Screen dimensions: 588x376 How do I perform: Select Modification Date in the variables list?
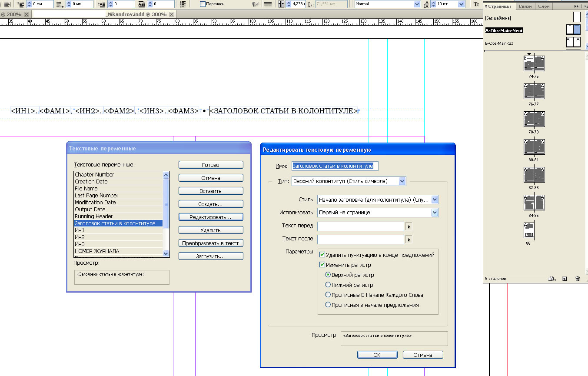coord(118,203)
